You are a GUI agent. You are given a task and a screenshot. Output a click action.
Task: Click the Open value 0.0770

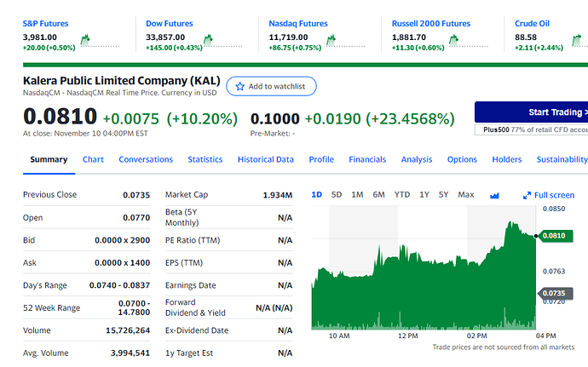(x=136, y=218)
